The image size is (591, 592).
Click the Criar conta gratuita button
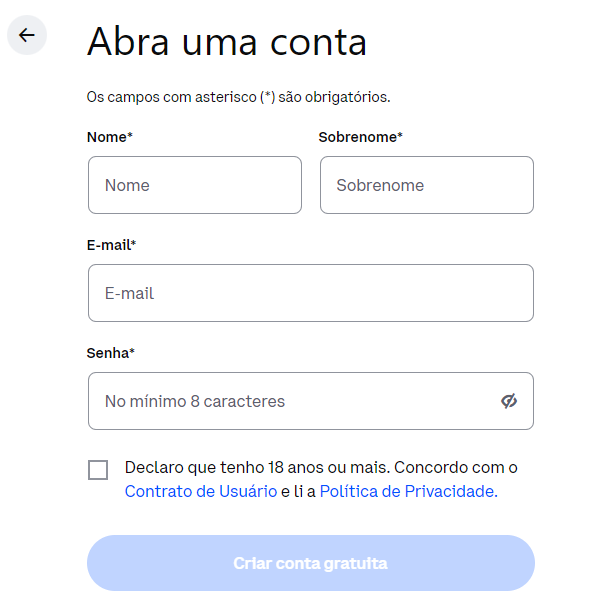(x=311, y=563)
